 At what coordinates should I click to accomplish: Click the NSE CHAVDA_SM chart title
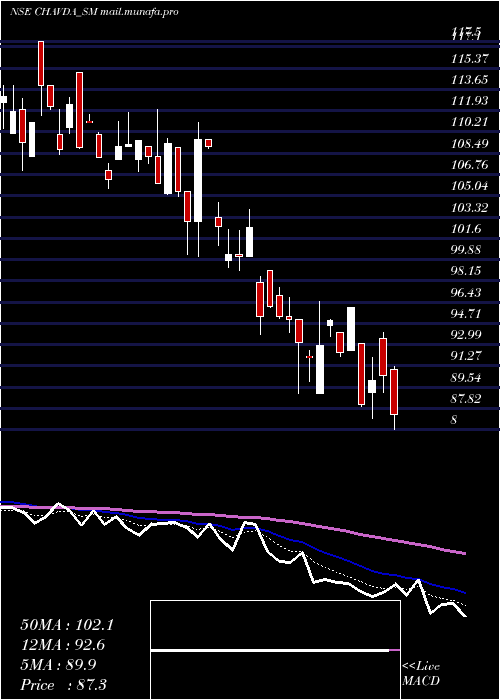pyautogui.click(x=95, y=12)
